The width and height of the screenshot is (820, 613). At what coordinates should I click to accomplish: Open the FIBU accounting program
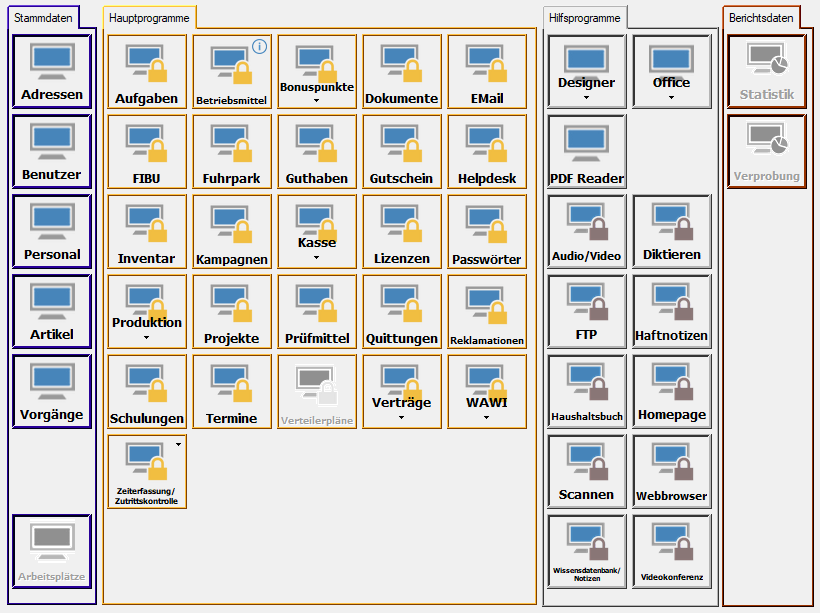pyautogui.click(x=147, y=152)
